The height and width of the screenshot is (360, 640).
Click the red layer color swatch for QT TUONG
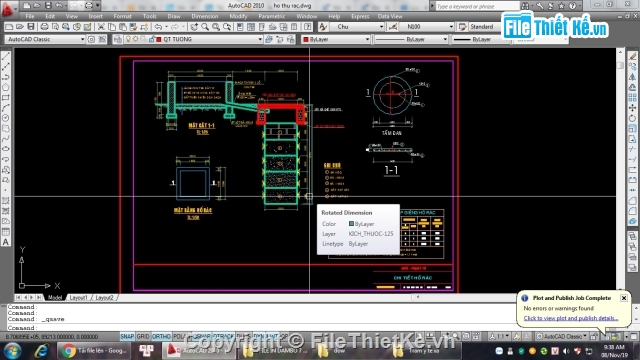pyautogui.click(x=159, y=39)
